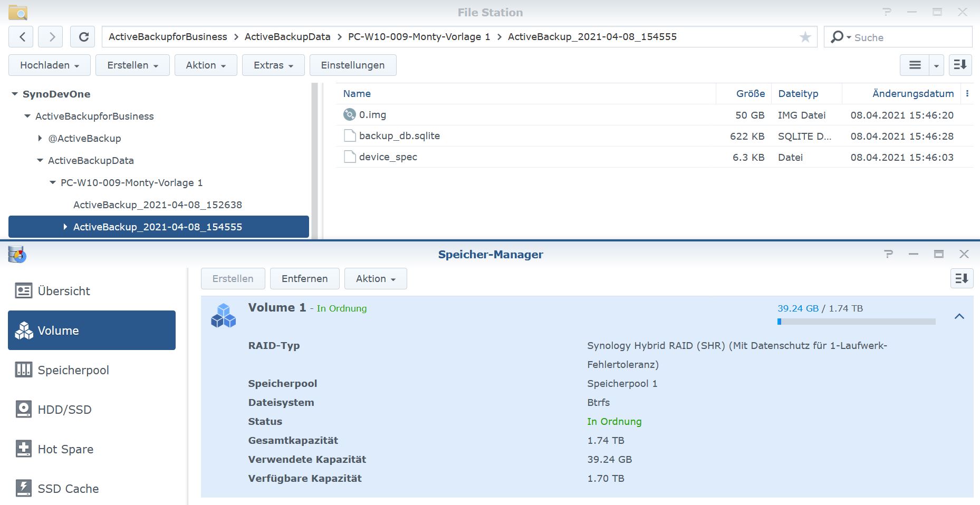Open the Hochladen dropdown menu
Image resolution: width=980 pixels, height=505 pixels.
(x=49, y=65)
